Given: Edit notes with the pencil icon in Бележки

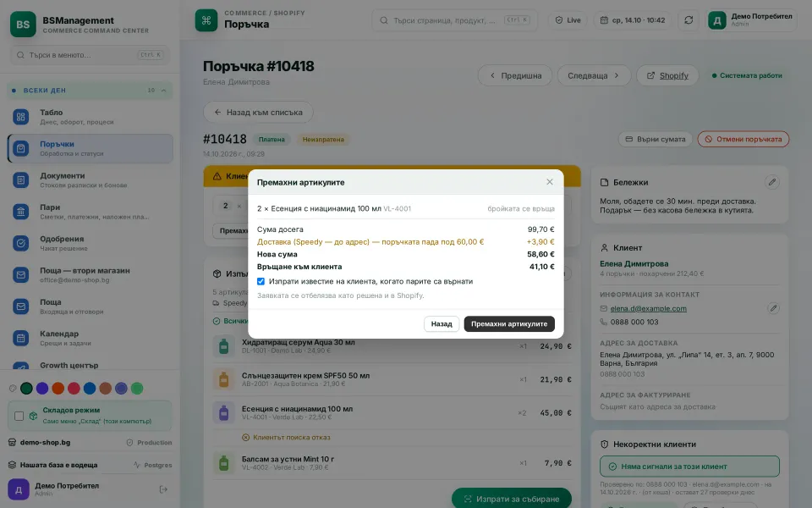Looking at the screenshot, I should coord(772,183).
